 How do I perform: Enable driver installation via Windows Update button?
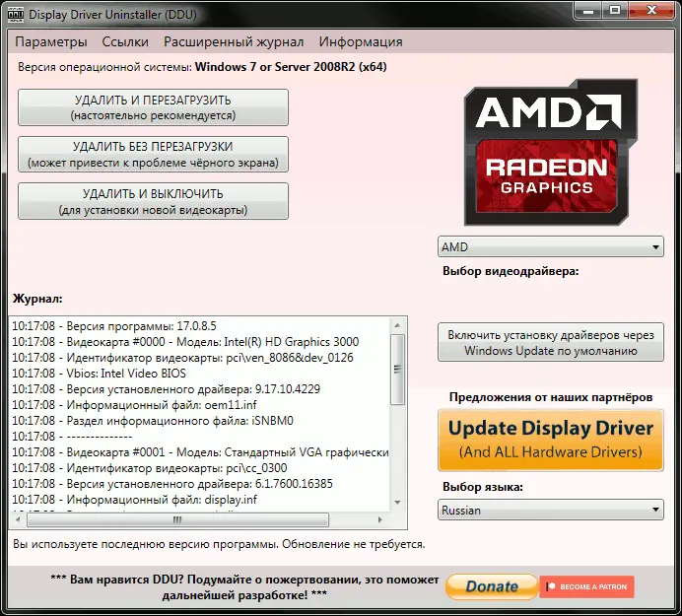[x=551, y=342]
